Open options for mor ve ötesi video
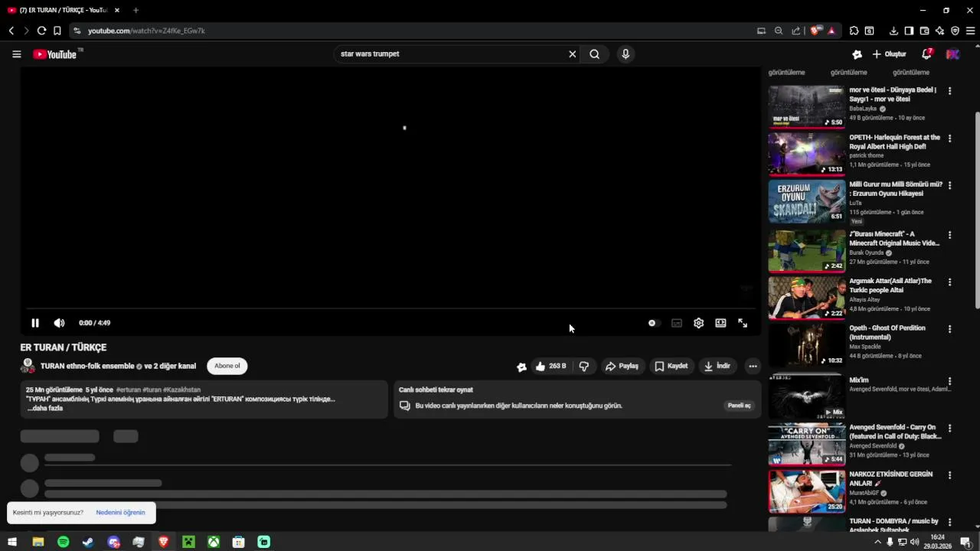This screenshot has width=980, height=551. pos(949,90)
